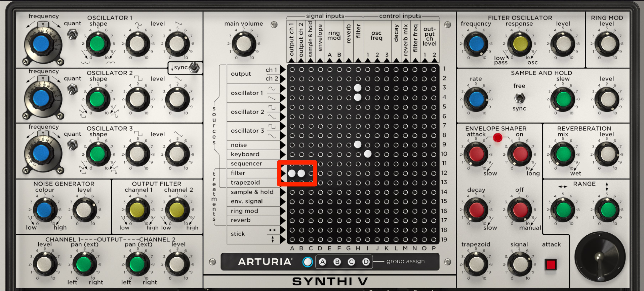The image size is (644, 291).
Task: Toggle the envelope shaper red LED indicator
Action: point(497,137)
